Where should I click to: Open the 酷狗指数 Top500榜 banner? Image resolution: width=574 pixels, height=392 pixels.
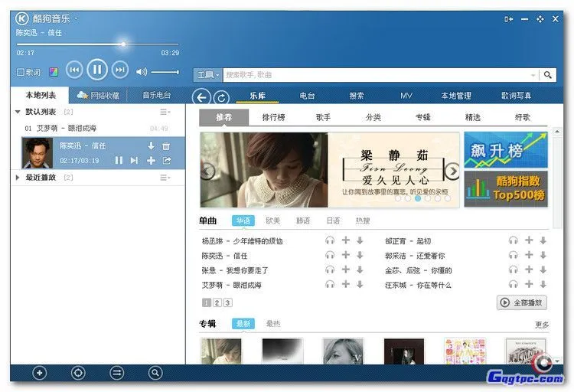click(x=506, y=189)
